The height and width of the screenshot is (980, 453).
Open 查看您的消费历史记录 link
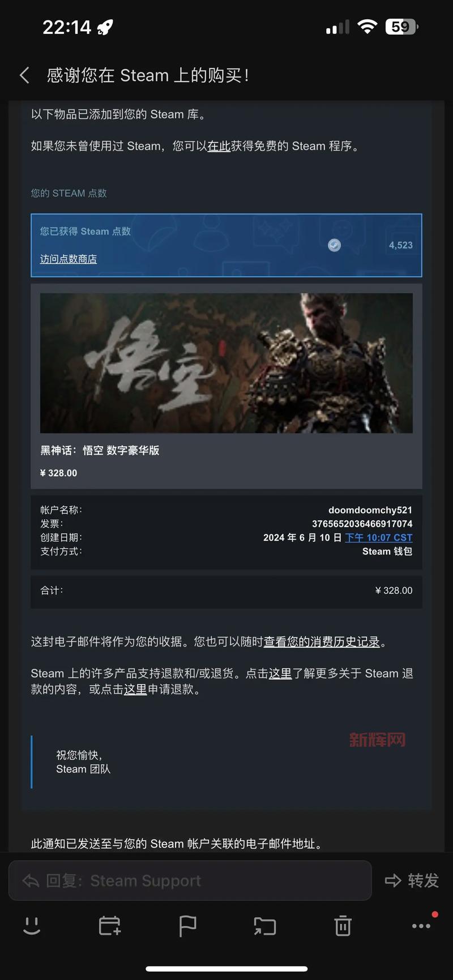point(322,641)
